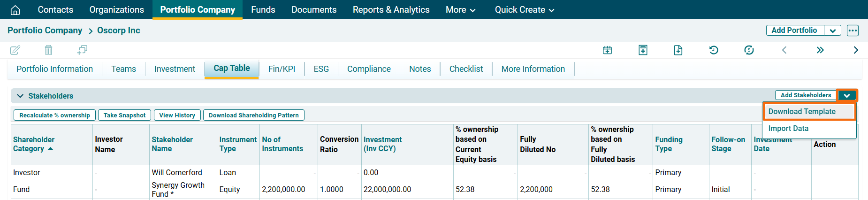This screenshot has height=200, width=868.
Task: Click the edit pencil icon
Action: [x=15, y=50]
